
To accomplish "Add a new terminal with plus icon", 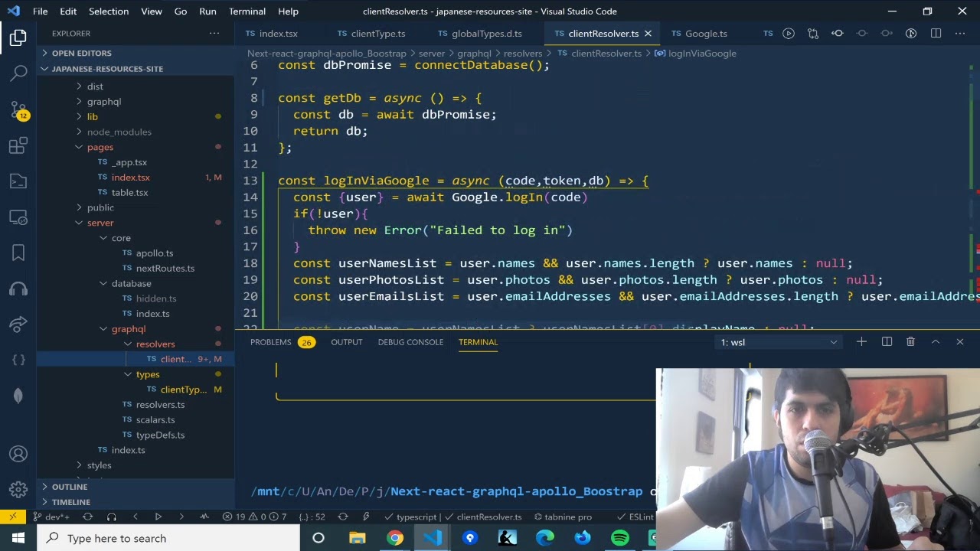I will coord(861,342).
